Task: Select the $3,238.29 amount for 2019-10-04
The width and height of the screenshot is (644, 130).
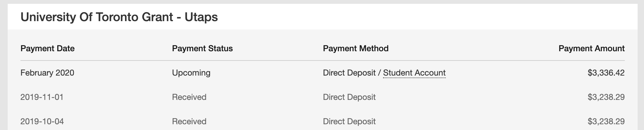Action: tap(606, 121)
